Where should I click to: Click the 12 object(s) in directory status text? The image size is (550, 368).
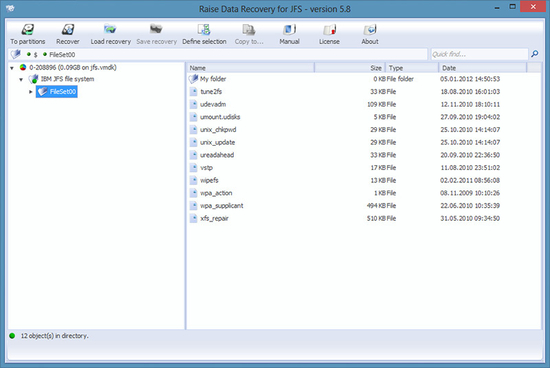coord(54,336)
